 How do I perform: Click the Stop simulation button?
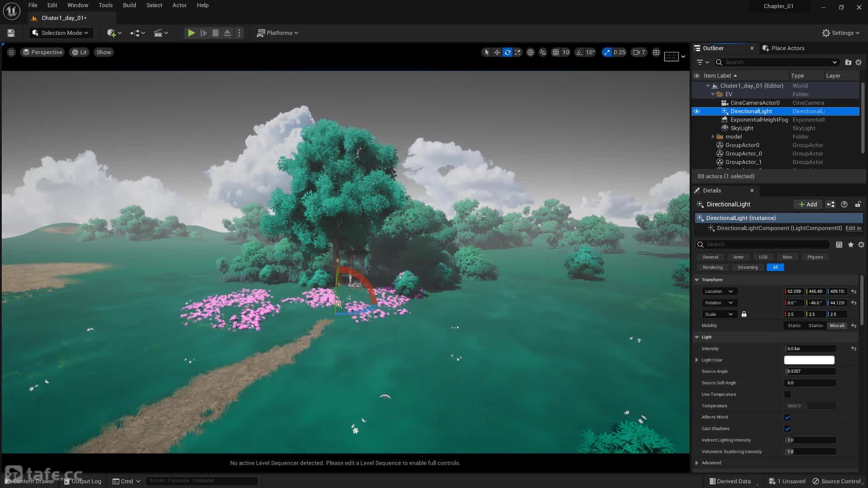[216, 33]
